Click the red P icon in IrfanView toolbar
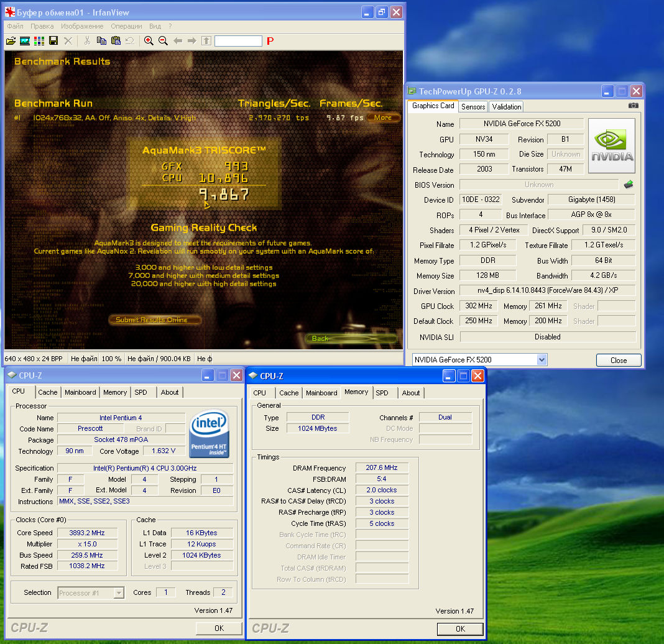This screenshot has height=644, width=664. [270, 41]
